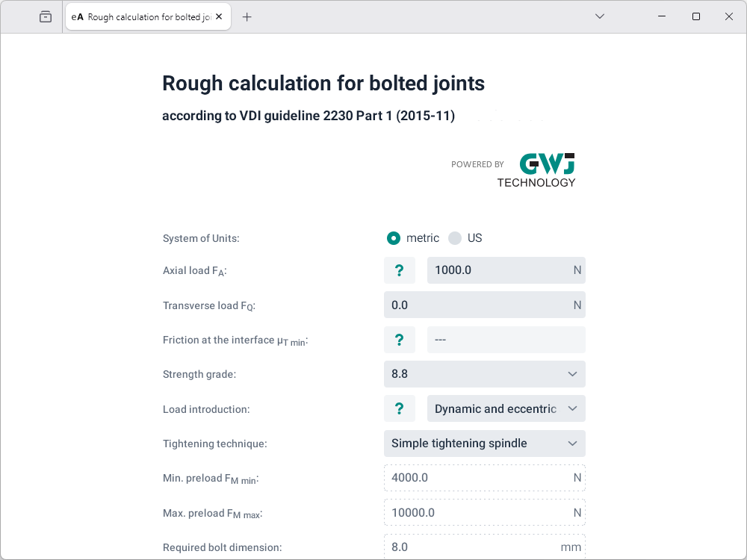Open a new tab with plus button
Screen dimensions: 747x560
tap(247, 16)
